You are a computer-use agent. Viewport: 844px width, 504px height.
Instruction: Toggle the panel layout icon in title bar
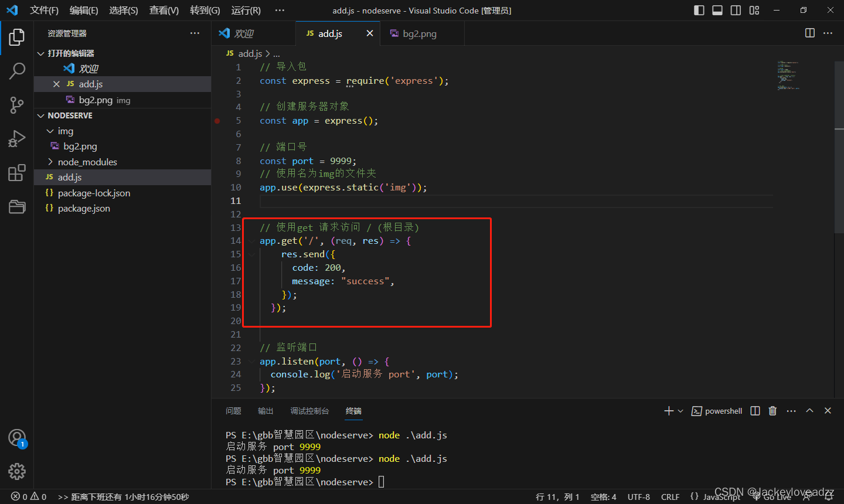pos(717,10)
